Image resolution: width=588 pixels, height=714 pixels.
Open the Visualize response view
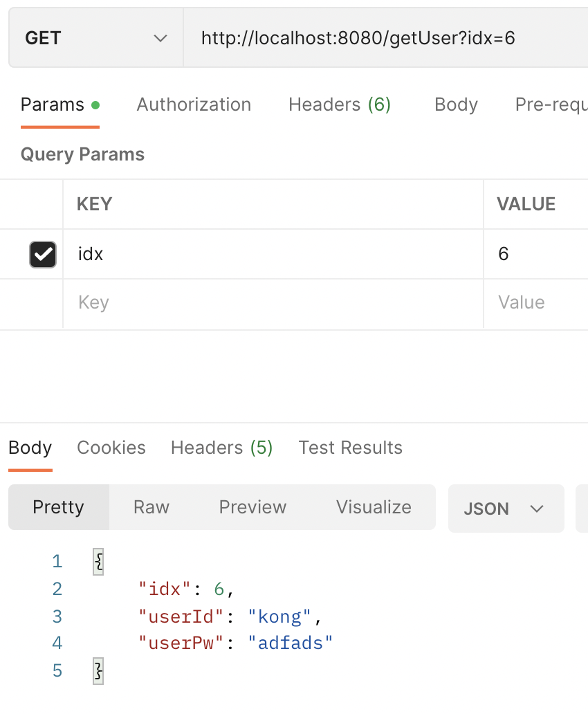[x=374, y=507]
